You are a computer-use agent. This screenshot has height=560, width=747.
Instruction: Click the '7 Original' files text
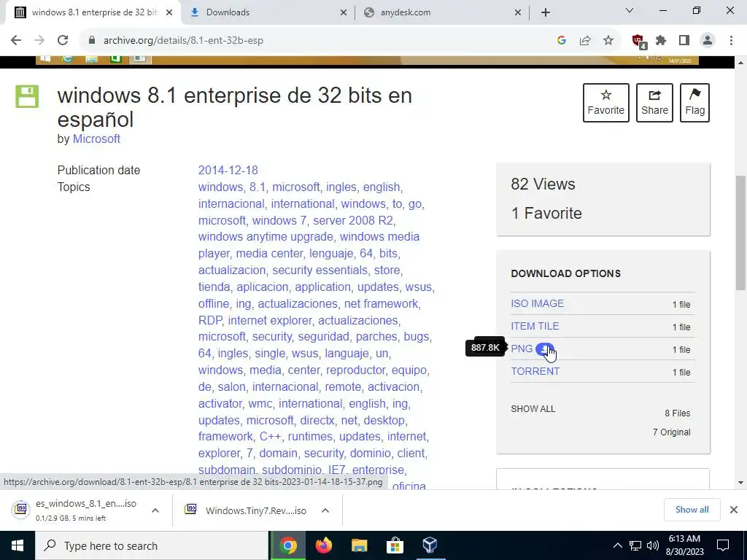pos(671,432)
